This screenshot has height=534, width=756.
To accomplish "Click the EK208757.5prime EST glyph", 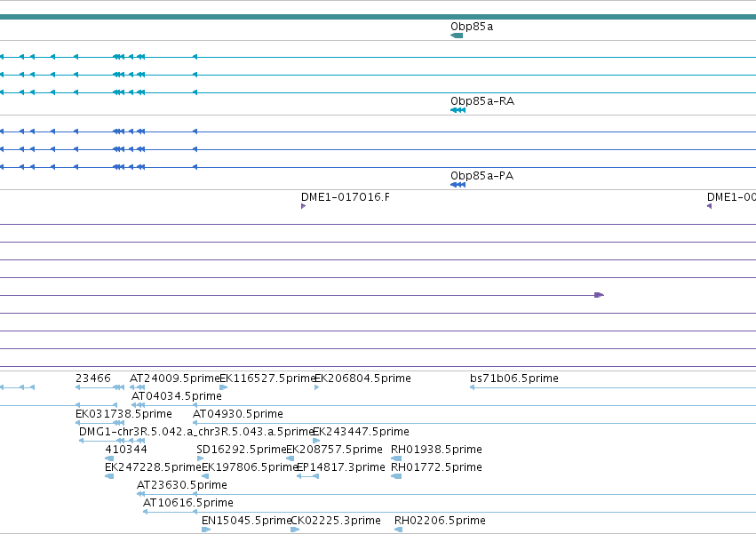I will [x=290, y=458].
